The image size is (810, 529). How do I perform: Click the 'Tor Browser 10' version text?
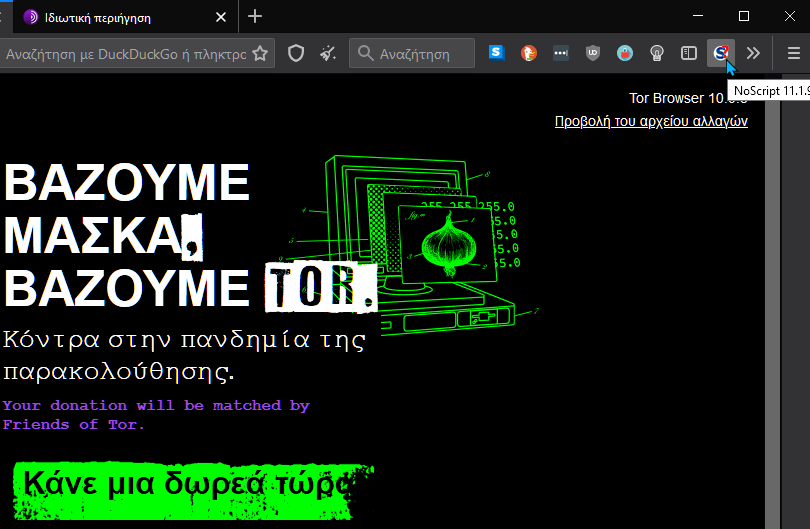click(688, 98)
